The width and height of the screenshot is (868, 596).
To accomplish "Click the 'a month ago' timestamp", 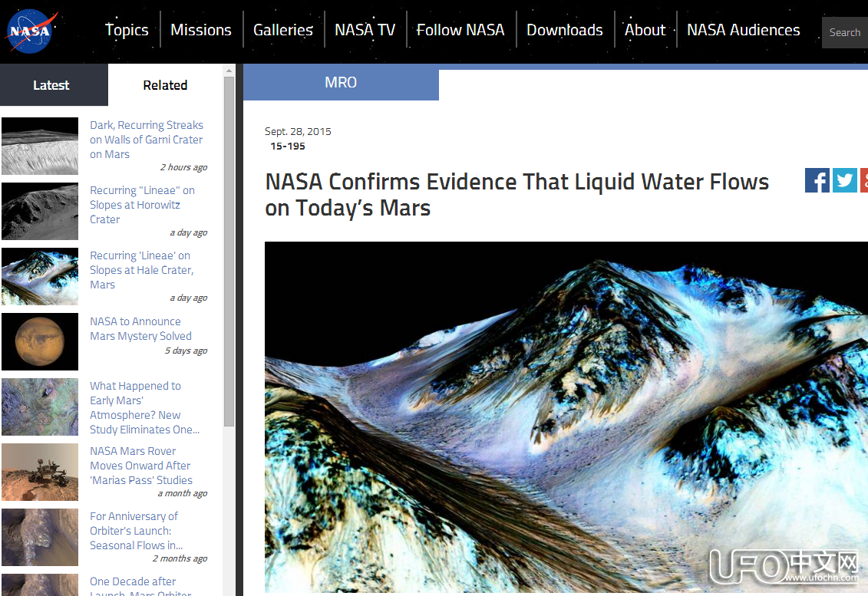I will point(183,493).
